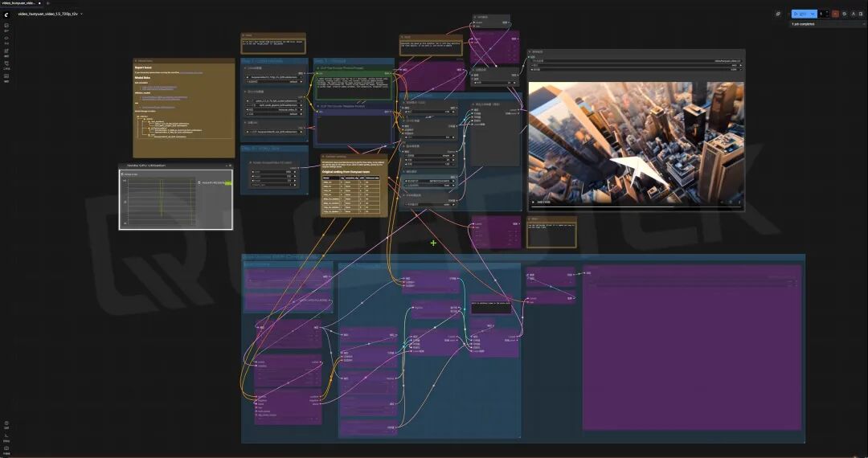
Task: Click the volume icon on the video preview
Action: click(x=722, y=202)
